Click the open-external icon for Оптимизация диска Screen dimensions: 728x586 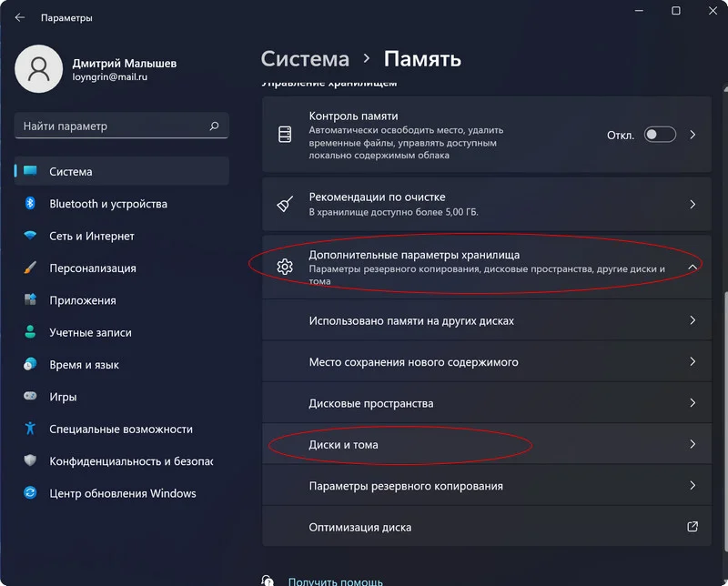click(693, 527)
